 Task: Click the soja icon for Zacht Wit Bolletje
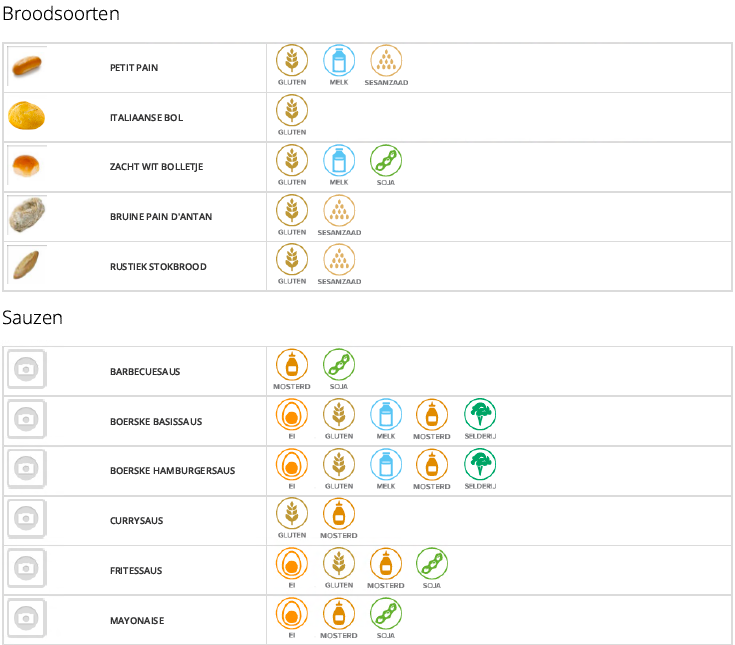pyautogui.click(x=385, y=161)
